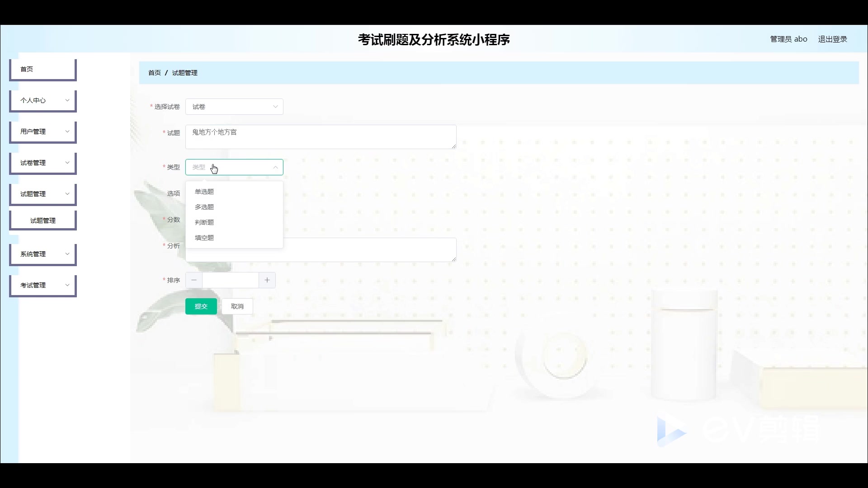Click the 首页 sidebar item
The height and width of the screenshot is (488, 868).
[42, 69]
